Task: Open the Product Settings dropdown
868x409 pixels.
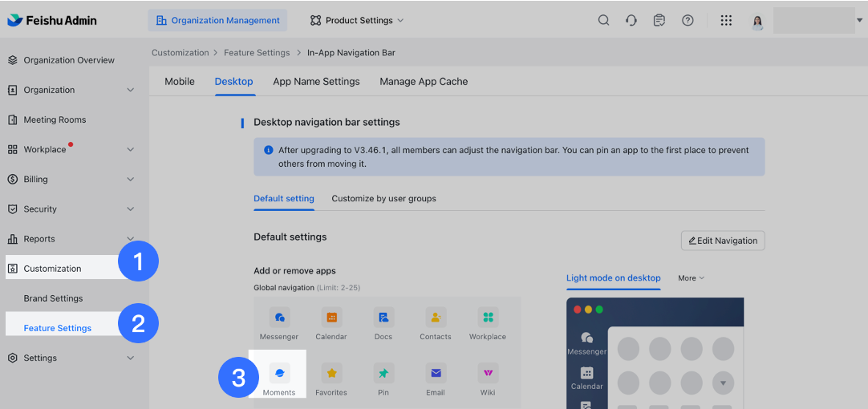Action: 357,21
